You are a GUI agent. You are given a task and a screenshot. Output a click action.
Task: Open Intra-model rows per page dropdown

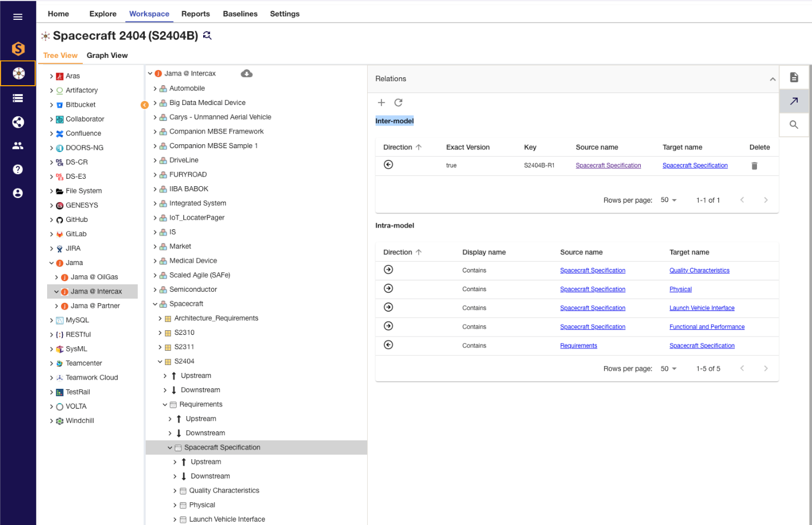(668, 368)
